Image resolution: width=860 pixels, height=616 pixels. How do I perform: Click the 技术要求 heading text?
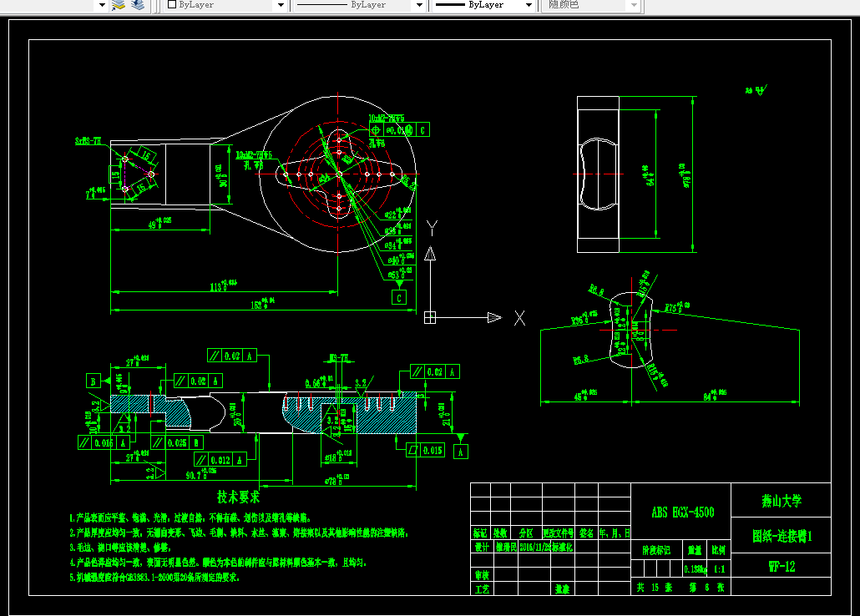point(238,497)
